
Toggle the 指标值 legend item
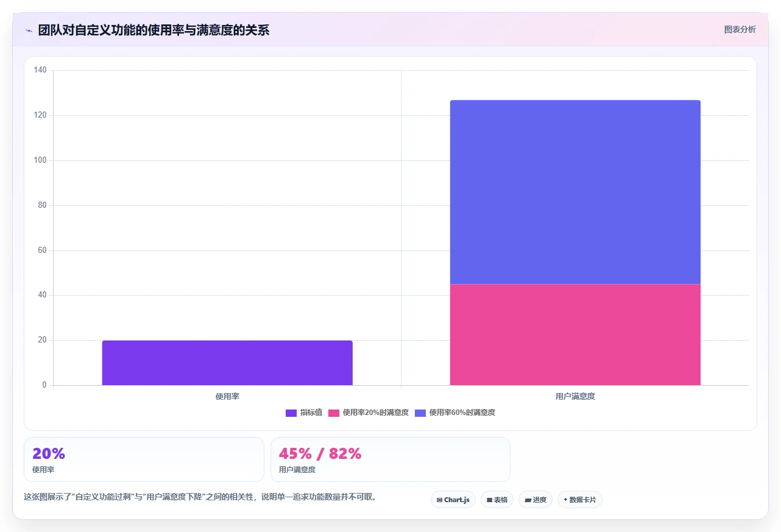click(x=304, y=413)
